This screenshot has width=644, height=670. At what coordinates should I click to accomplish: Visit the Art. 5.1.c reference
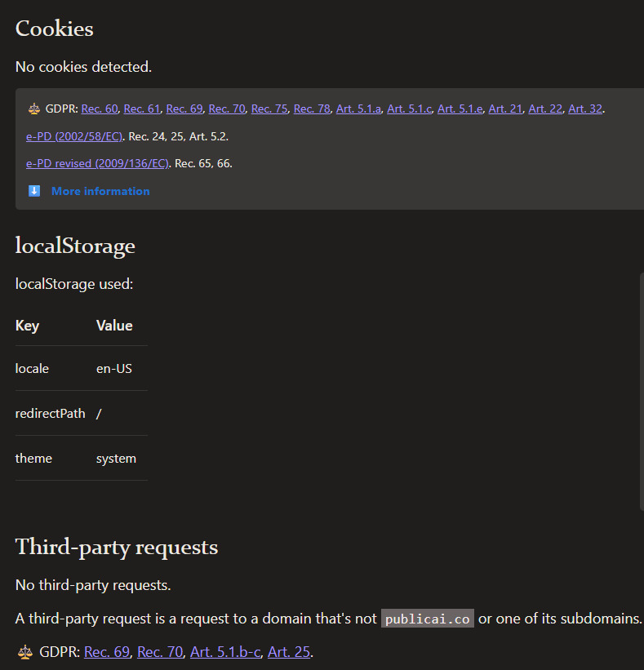[410, 109]
